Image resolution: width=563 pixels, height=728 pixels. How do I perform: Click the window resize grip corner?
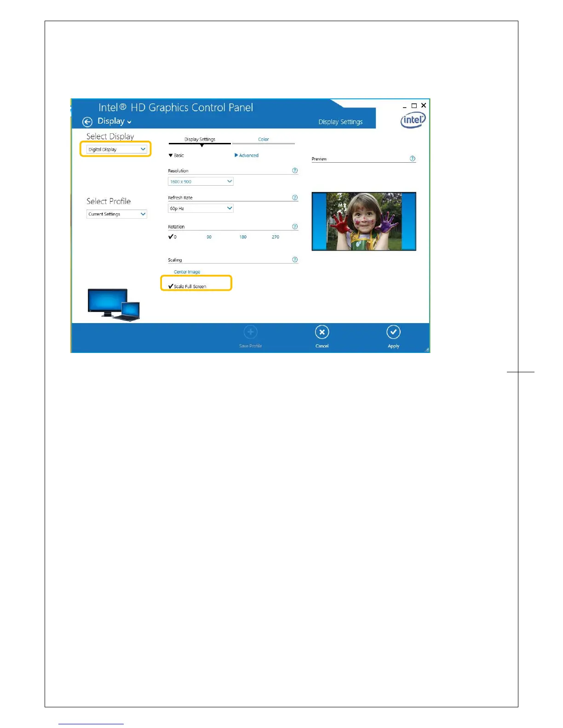[426, 350]
